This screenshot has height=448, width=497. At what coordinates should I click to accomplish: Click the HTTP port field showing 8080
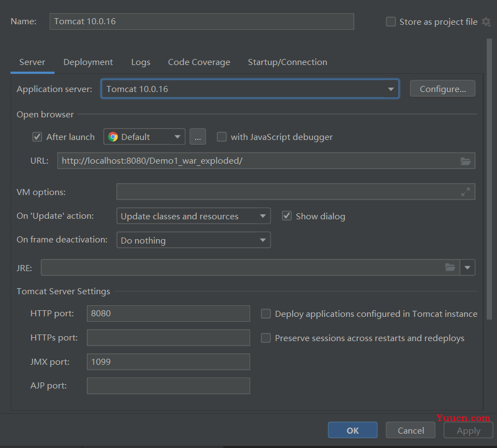tap(168, 313)
